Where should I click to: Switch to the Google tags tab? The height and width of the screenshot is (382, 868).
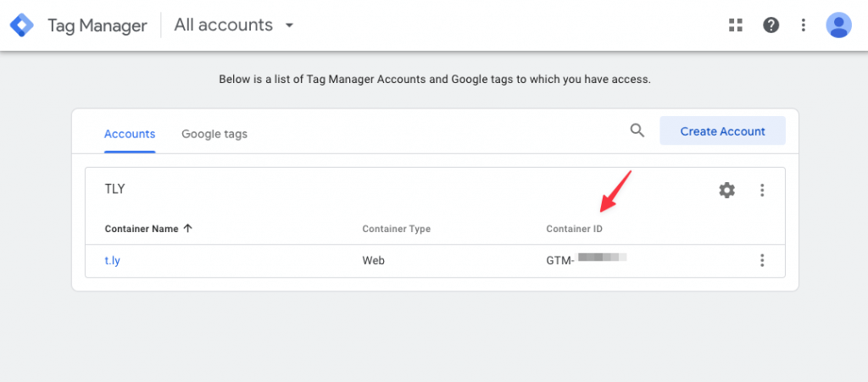point(214,134)
